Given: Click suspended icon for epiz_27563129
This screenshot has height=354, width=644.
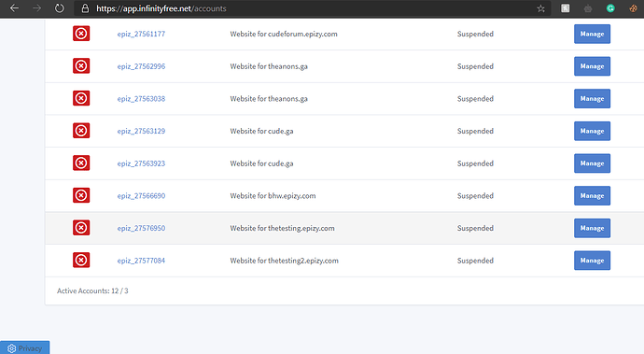Looking at the screenshot, I should tap(81, 131).
